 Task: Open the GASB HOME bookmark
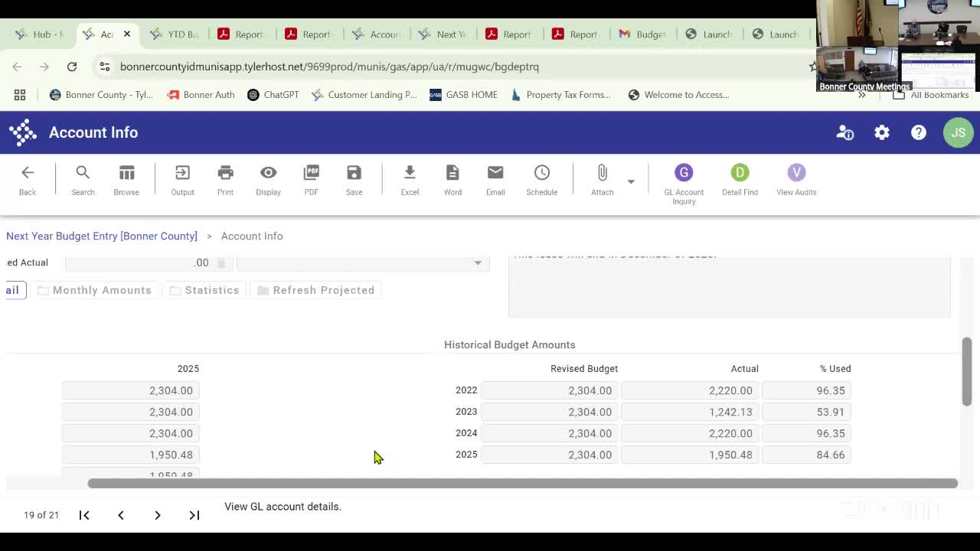(x=463, y=95)
